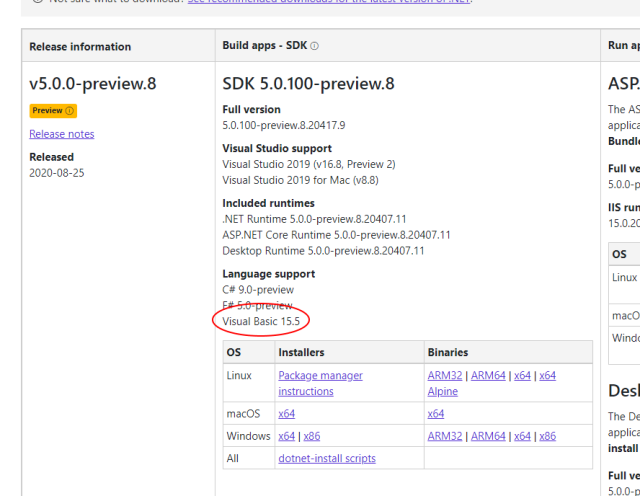Download Windows x64 binaries
The image size is (640, 496).
(x=522, y=436)
